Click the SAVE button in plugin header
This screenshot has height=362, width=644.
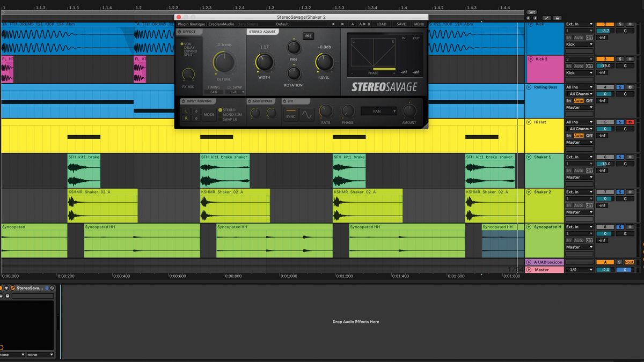pos(401,24)
